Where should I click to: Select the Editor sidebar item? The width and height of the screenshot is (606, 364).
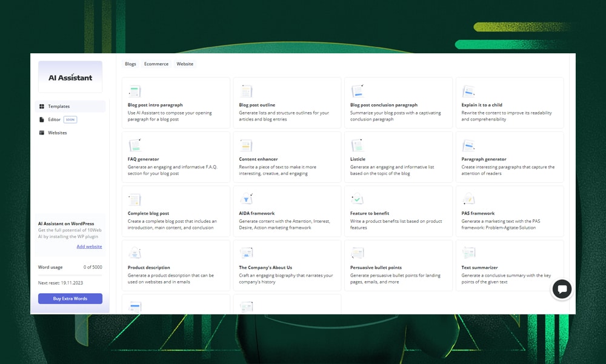pos(55,120)
